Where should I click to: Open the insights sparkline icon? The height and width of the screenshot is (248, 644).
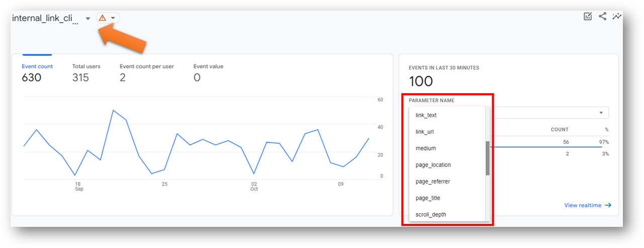point(617,17)
